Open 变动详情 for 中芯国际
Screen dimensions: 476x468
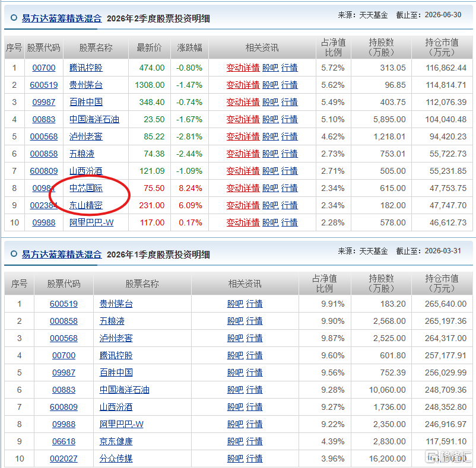coord(243,189)
